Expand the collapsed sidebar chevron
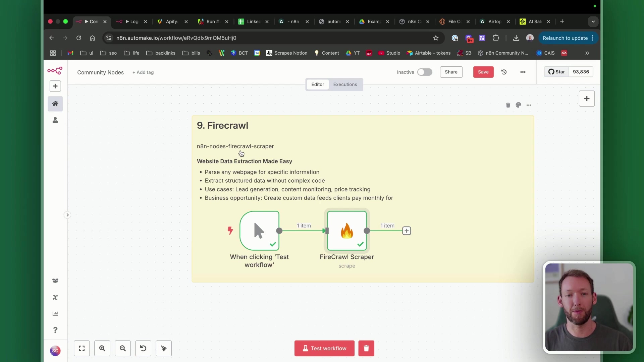The image size is (644, 362). (67, 215)
